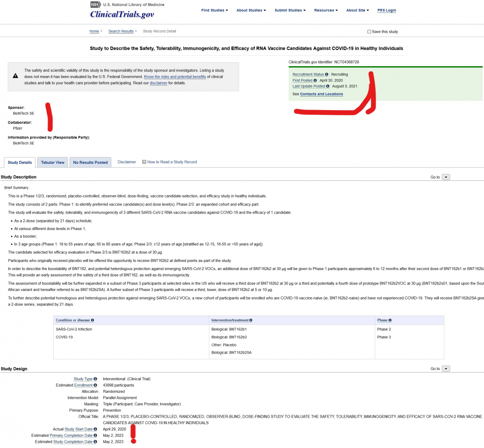The width and height of the screenshot is (484, 448).
Task: Go back to Search Results breadcrumb
Action: pyautogui.click(x=121, y=31)
